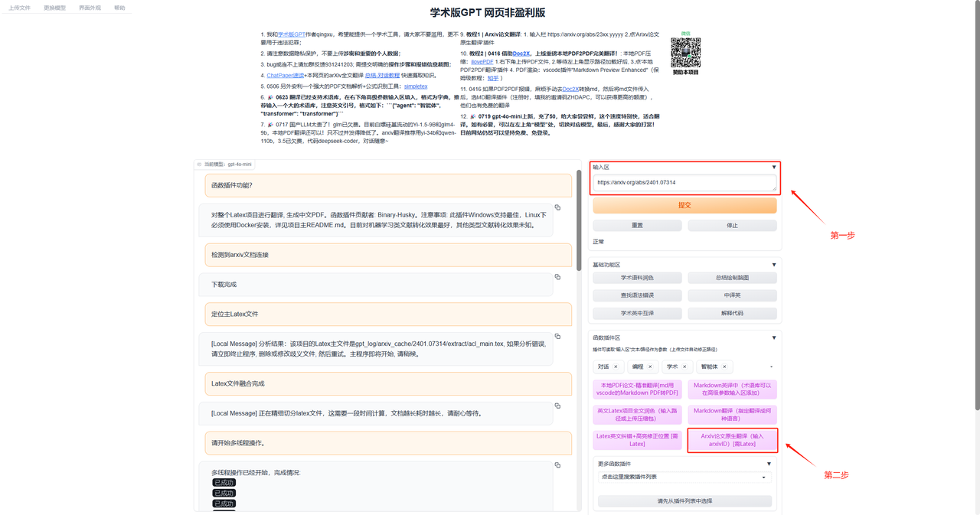Click the "定位主Latex文件" message
The height and width of the screenshot is (515, 980).
coord(387,314)
